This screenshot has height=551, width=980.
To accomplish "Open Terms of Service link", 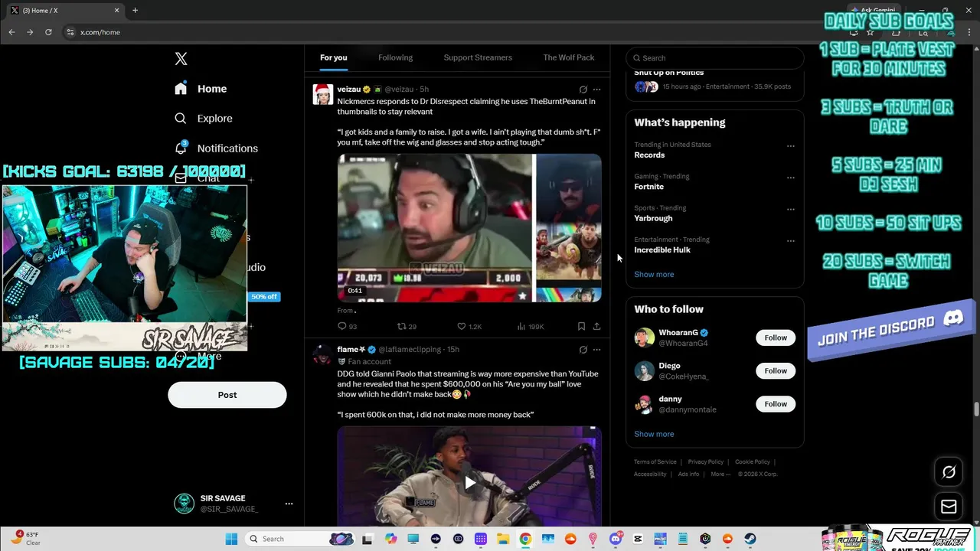I will click(655, 462).
